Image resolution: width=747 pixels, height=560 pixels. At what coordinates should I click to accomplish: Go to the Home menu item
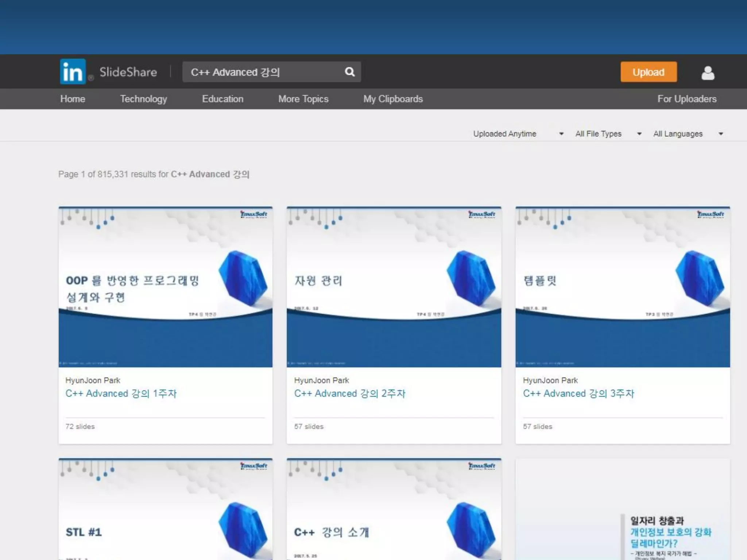(x=73, y=99)
